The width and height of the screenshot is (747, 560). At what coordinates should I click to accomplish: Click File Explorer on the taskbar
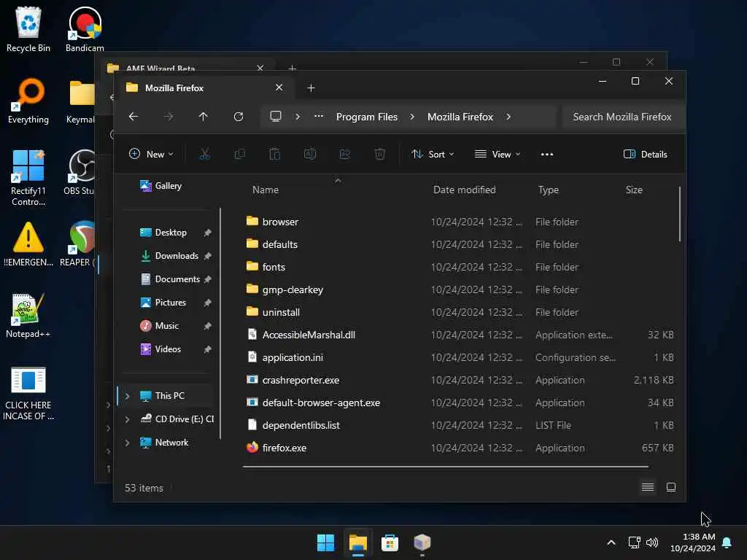pos(357,542)
